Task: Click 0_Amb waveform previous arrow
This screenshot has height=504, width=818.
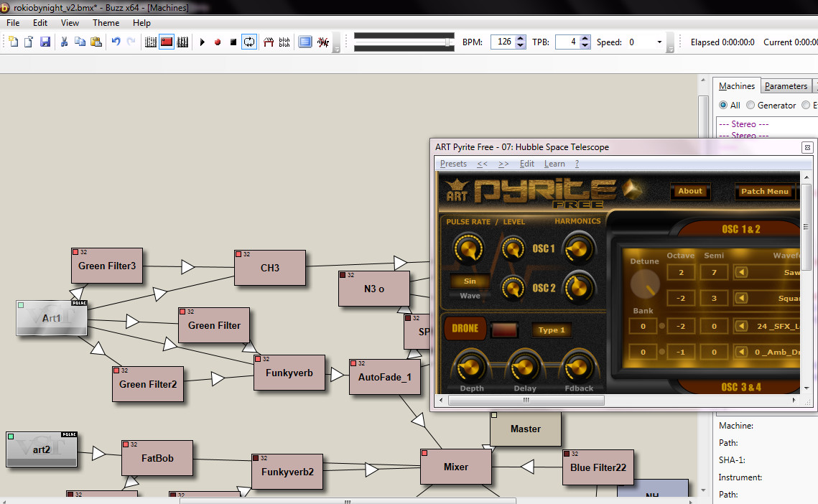Action: click(741, 353)
